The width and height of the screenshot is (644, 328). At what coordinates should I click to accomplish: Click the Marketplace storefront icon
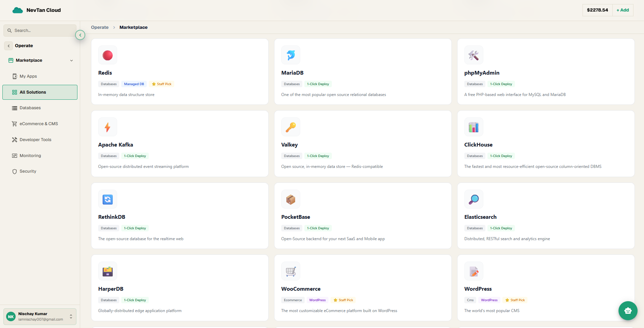11,60
